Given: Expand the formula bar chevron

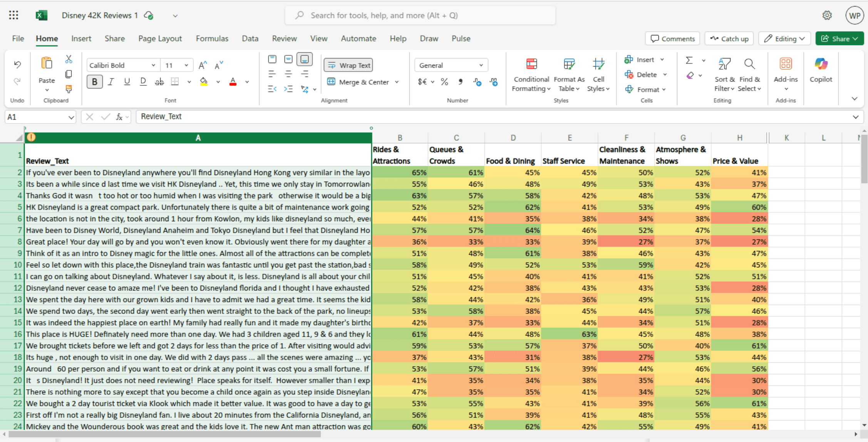Looking at the screenshot, I should point(855,117).
